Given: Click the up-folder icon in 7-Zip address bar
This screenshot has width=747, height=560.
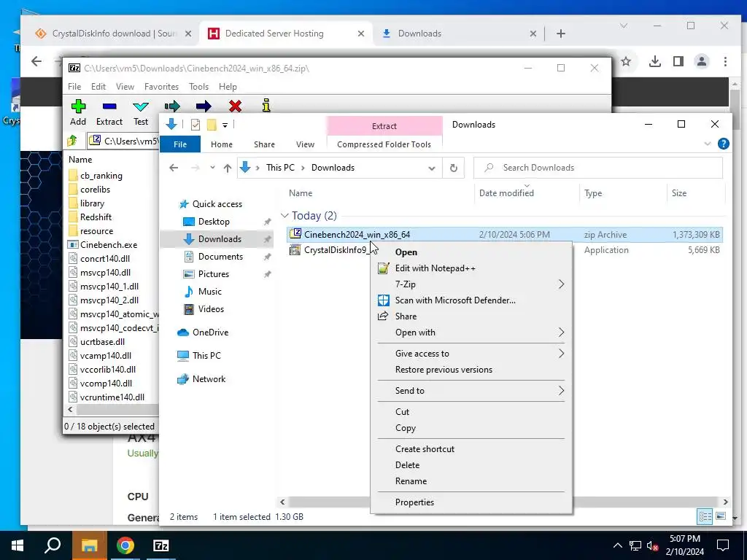Looking at the screenshot, I should [x=72, y=141].
